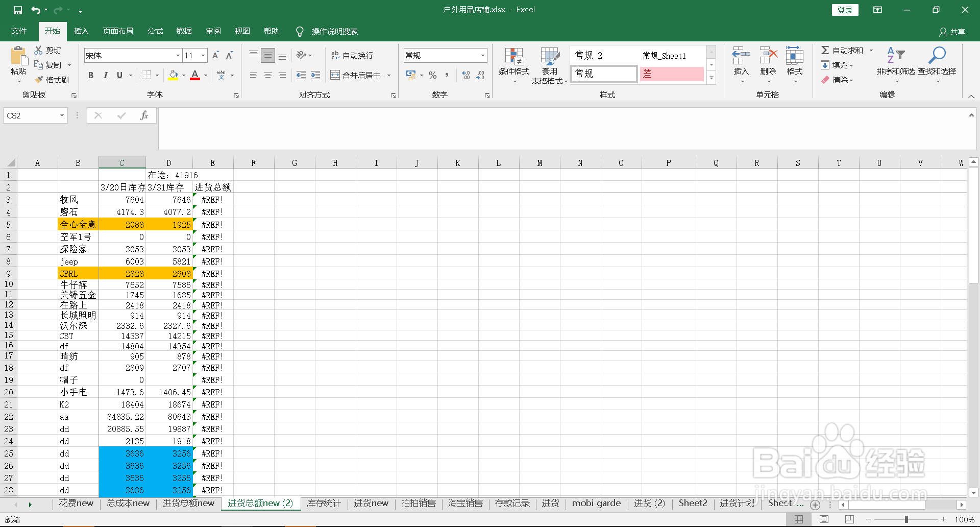Open the font name dropdown 宋体
Viewport: 980px width, 527px height.
[x=178, y=56]
